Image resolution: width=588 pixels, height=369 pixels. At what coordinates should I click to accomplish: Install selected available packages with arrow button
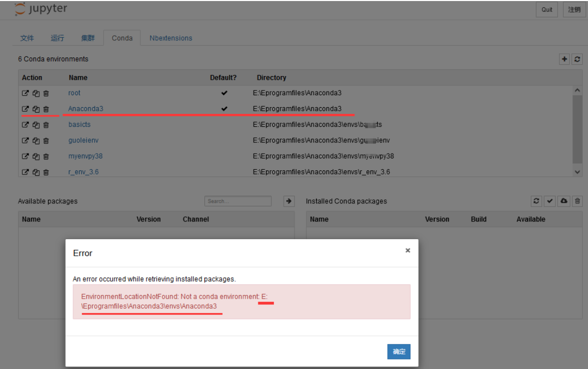(x=289, y=201)
